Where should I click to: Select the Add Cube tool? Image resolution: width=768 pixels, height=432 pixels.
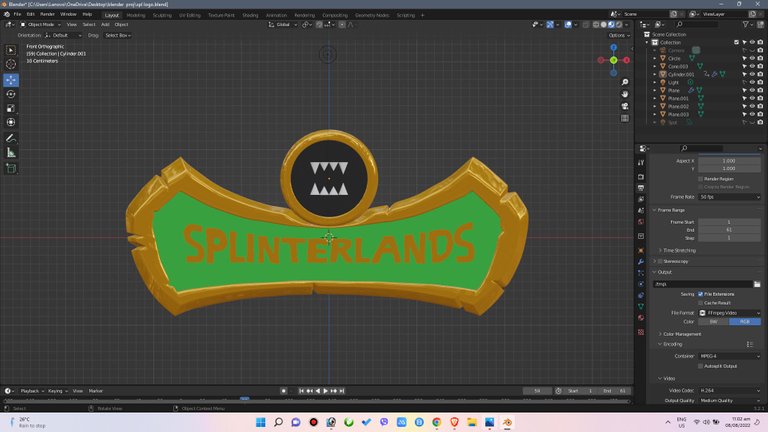[11, 168]
